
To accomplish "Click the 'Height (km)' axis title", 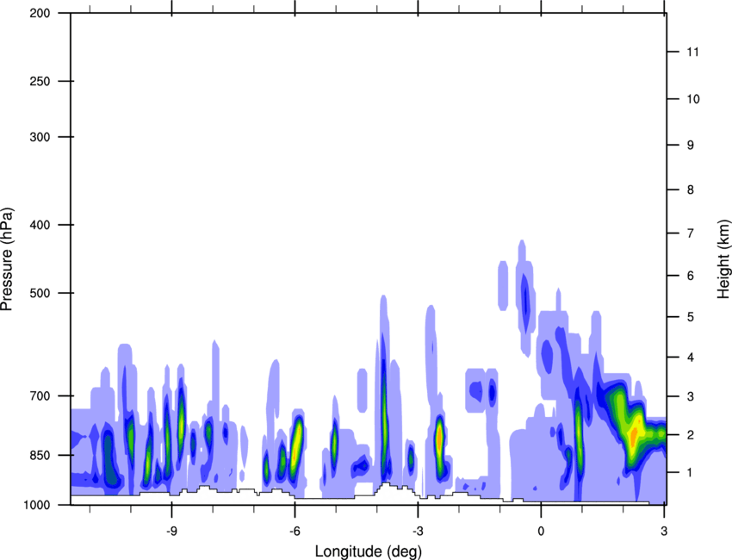I will click(723, 258).
